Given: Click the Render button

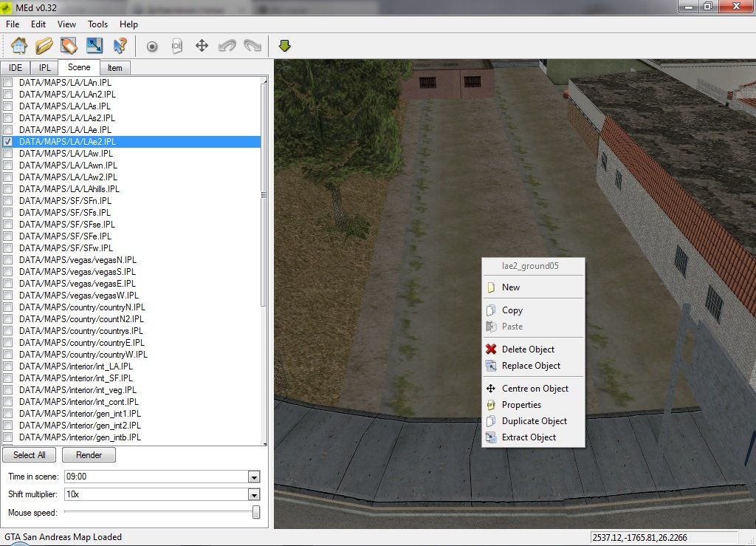Looking at the screenshot, I should (x=89, y=455).
